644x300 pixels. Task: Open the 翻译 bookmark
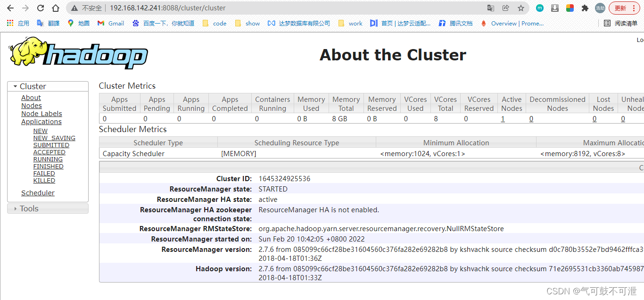pyautogui.click(x=48, y=23)
